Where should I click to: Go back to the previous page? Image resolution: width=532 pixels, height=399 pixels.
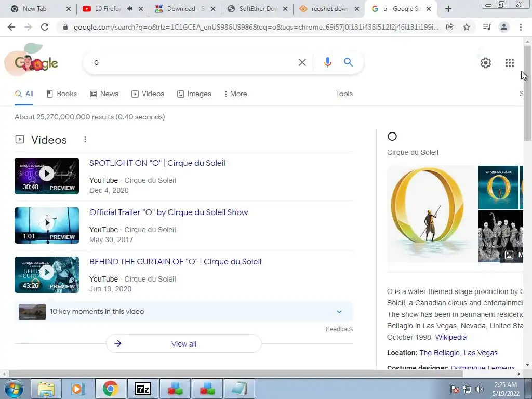point(11,27)
